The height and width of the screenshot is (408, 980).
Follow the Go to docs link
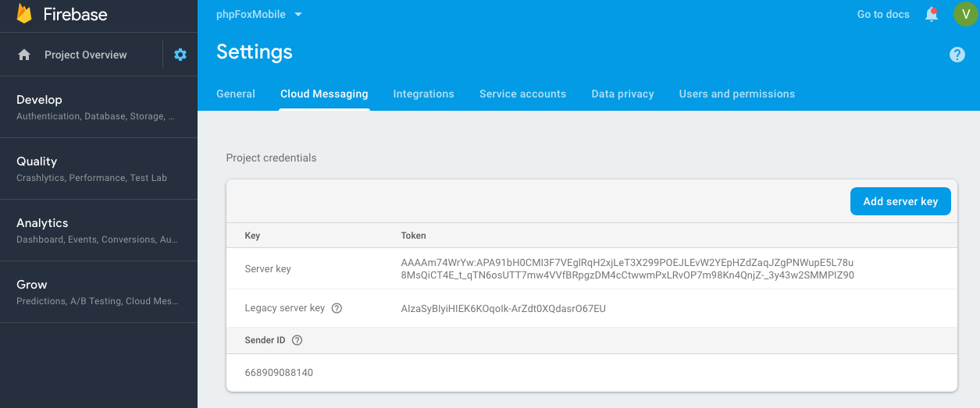point(882,14)
